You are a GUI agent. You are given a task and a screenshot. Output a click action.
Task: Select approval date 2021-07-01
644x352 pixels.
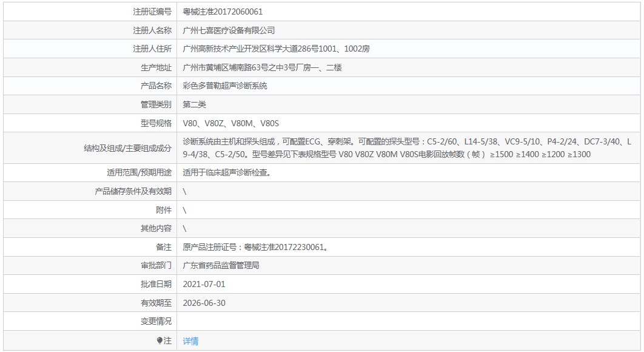pyautogui.click(x=204, y=284)
